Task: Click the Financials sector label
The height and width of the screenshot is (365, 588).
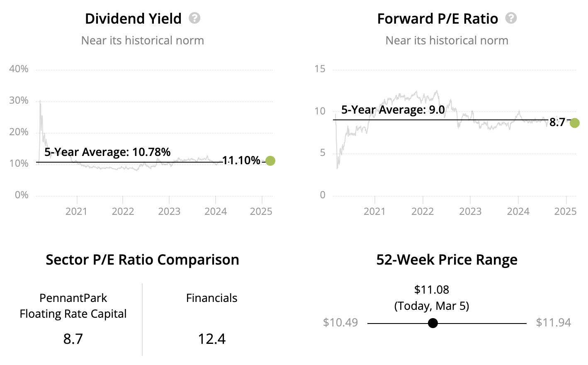Action: click(211, 298)
